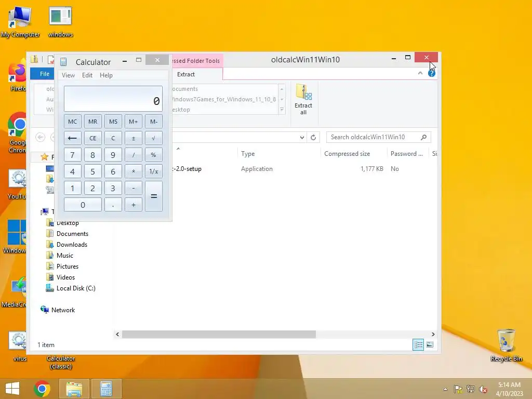Click Calculator title bar app icon

[x=63, y=62]
